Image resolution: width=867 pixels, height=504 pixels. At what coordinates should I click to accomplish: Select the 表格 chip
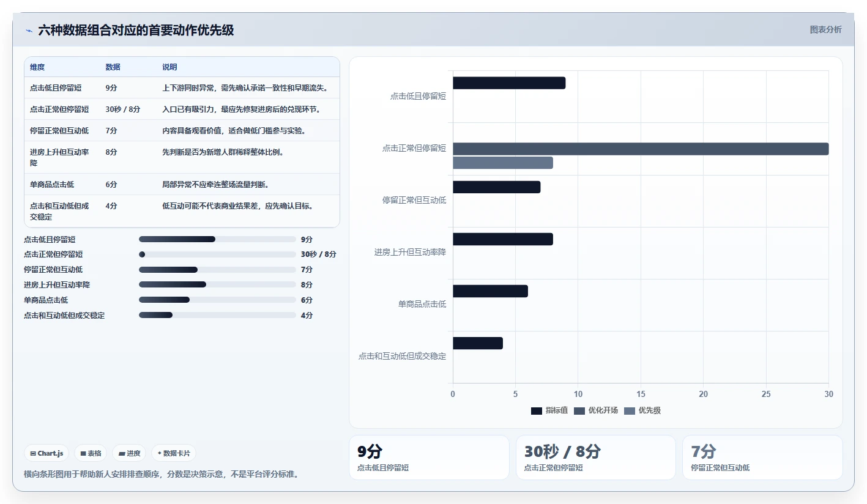pyautogui.click(x=91, y=453)
